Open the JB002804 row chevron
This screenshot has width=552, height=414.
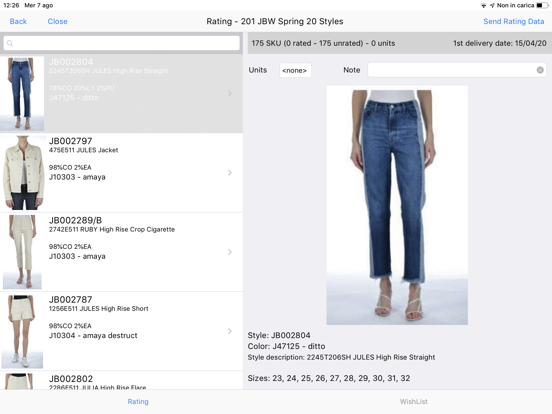coord(230,93)
